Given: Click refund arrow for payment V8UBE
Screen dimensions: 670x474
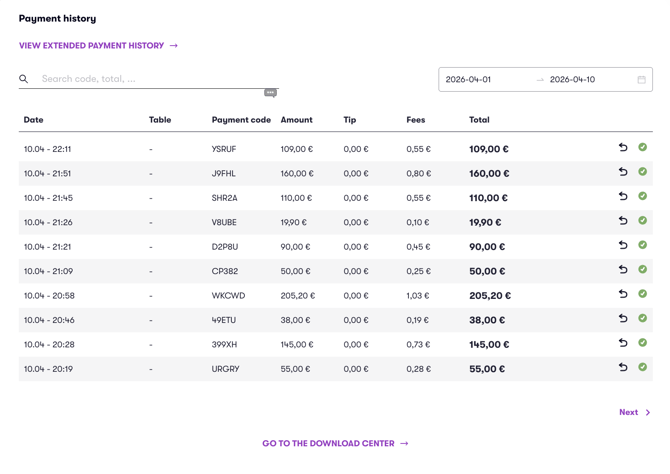Looking at the screenshot, I should [x=623, y=221].
